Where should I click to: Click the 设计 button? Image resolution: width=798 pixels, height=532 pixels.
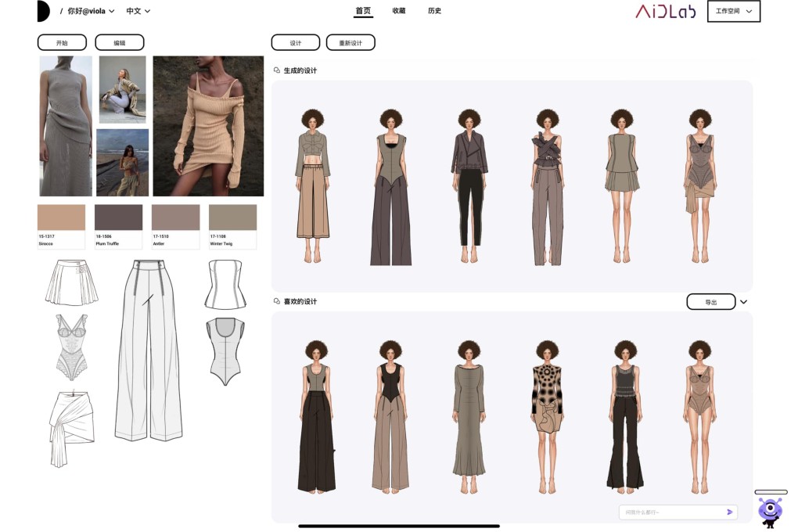(x=295, y=42)
